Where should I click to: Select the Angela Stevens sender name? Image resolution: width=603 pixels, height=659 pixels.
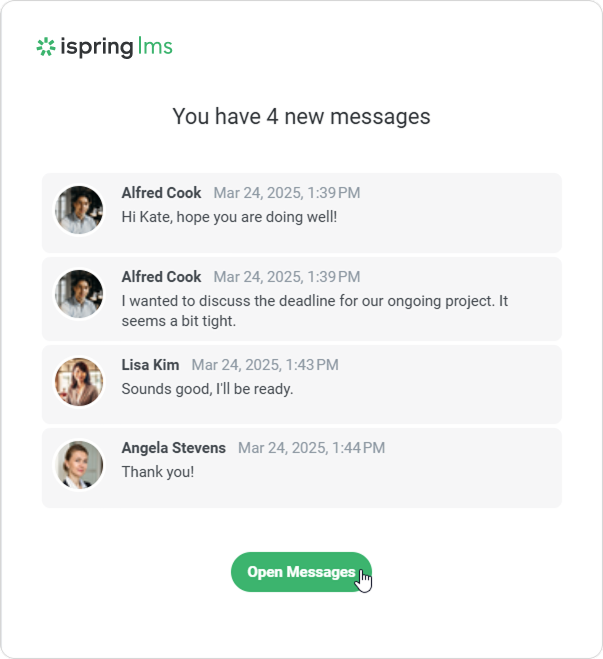(173, 448)
